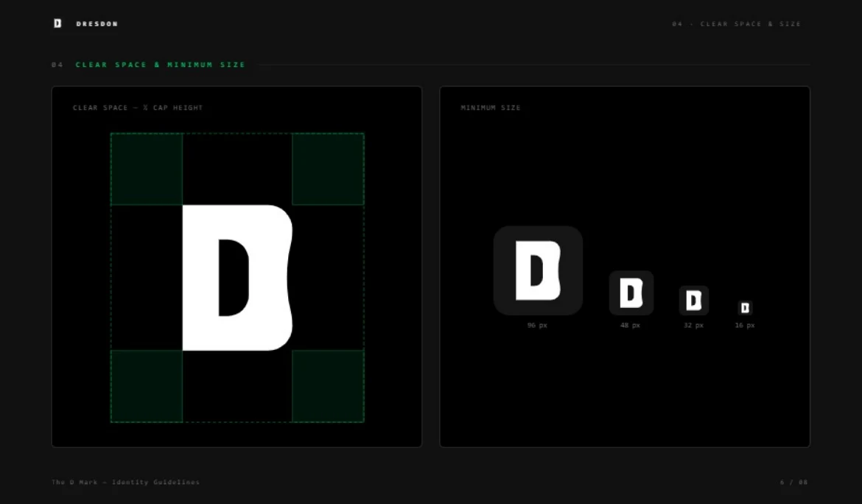Click the 'Clear Space – ½ Cap Height' label

[x=138, y=108]
